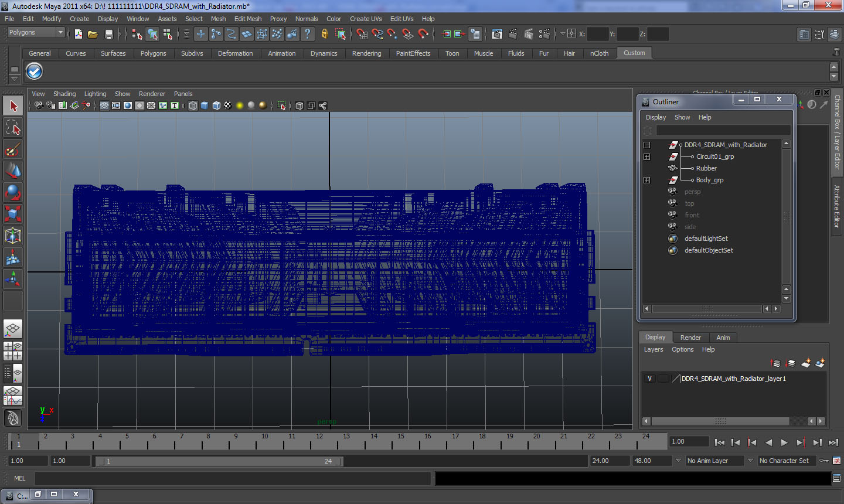
Task: Toggle Make live magnet
Action: [423, 34]
